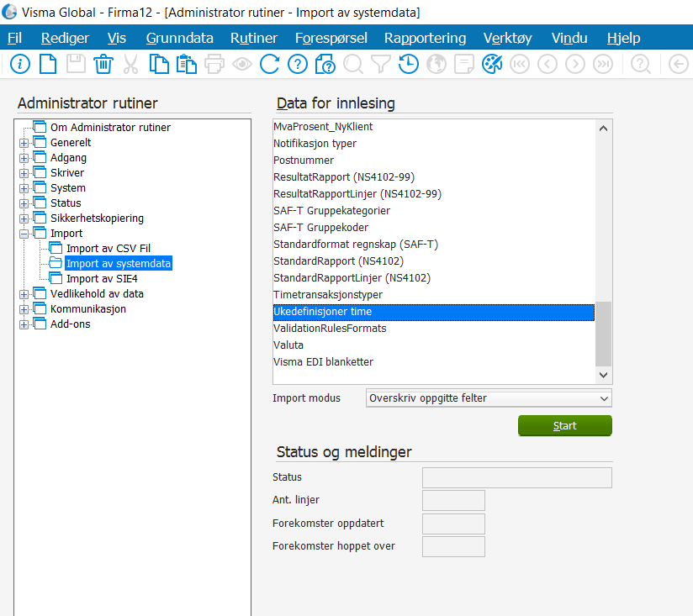
Task: Click the green Start button
Action: [x=565, y=426]
